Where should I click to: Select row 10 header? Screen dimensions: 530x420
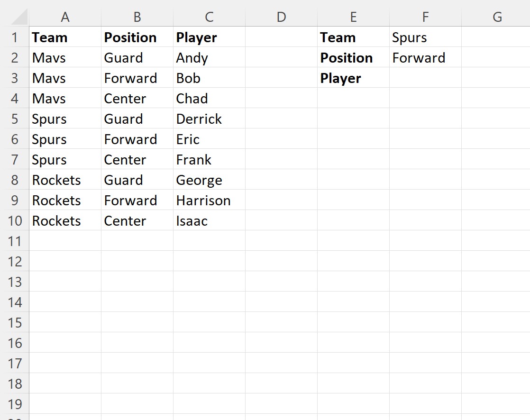pos(15,220)
